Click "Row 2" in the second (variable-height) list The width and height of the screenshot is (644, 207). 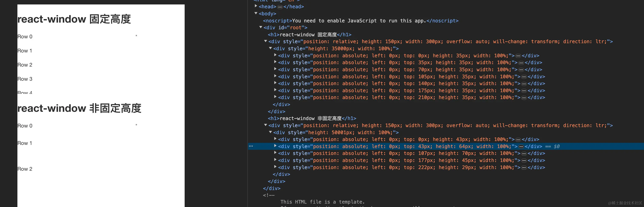point(25,169)
